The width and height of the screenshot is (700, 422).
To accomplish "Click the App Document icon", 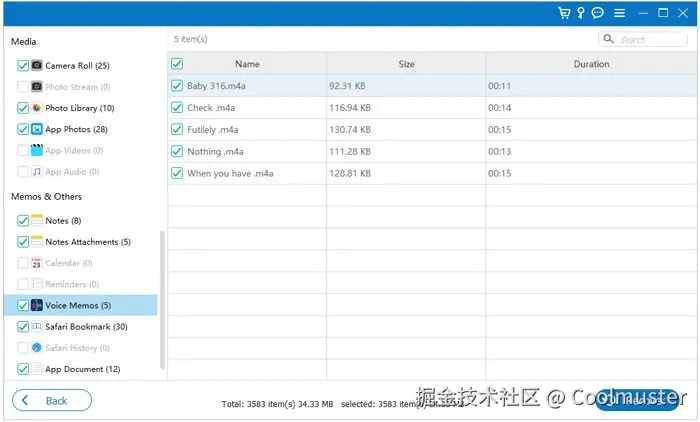I will [x=37, y=369].
